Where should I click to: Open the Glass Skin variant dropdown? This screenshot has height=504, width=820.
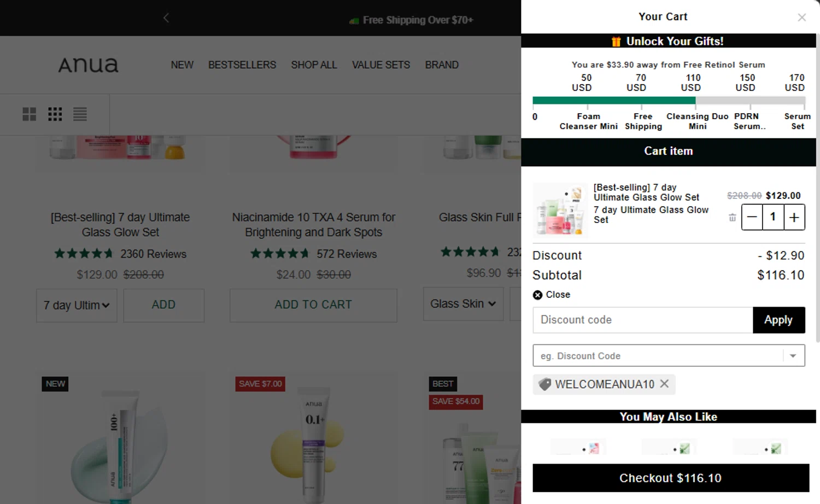click(463, 304)
